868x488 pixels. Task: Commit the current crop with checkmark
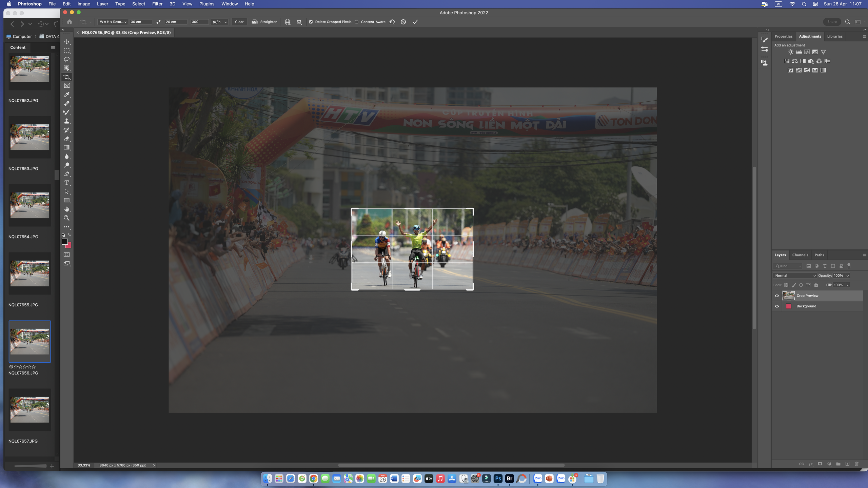click(x=415, y=22)
